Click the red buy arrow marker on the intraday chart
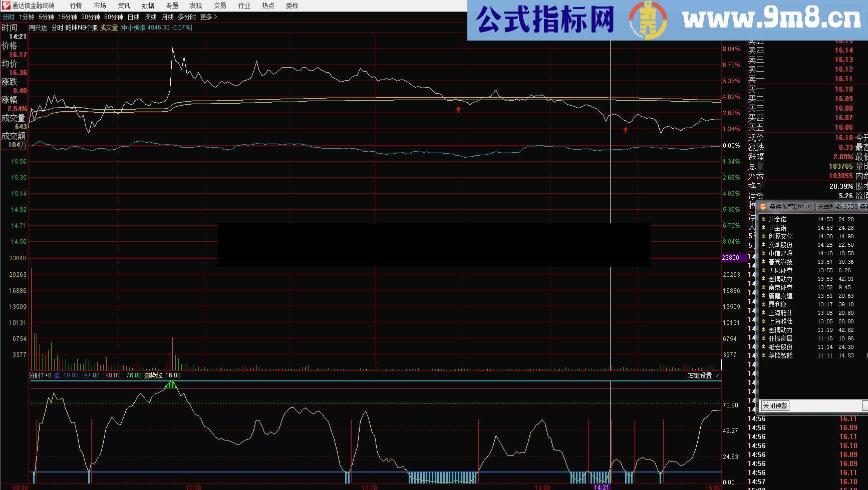The height and width of the screenshot is (490, 868). (x=457, y=110)
